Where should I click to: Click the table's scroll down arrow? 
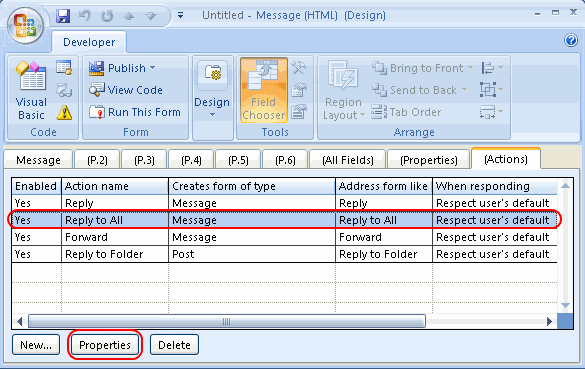(x=565, y=306)
